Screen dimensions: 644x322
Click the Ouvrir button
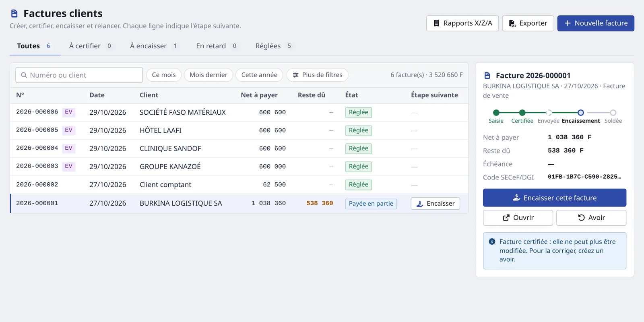pyautogui.click(x=518, y=218)
